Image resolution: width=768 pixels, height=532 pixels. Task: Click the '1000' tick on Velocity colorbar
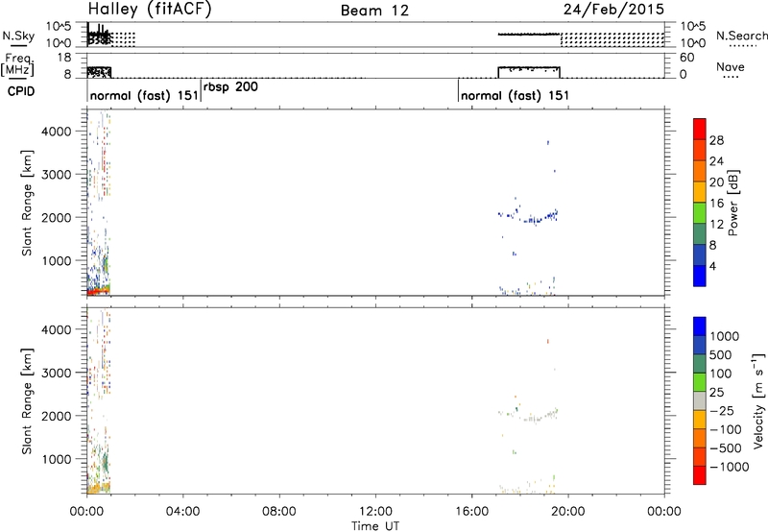coord(725,336)
